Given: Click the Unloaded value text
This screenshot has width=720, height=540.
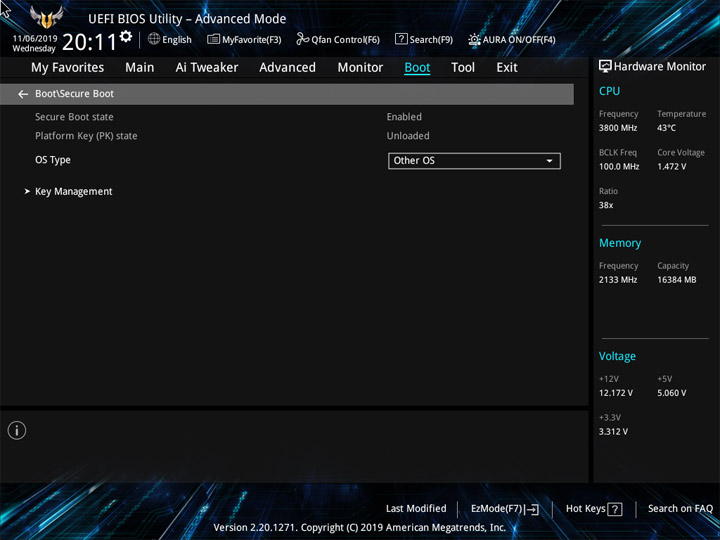Looking at the screenshot, I should (408, 136).
